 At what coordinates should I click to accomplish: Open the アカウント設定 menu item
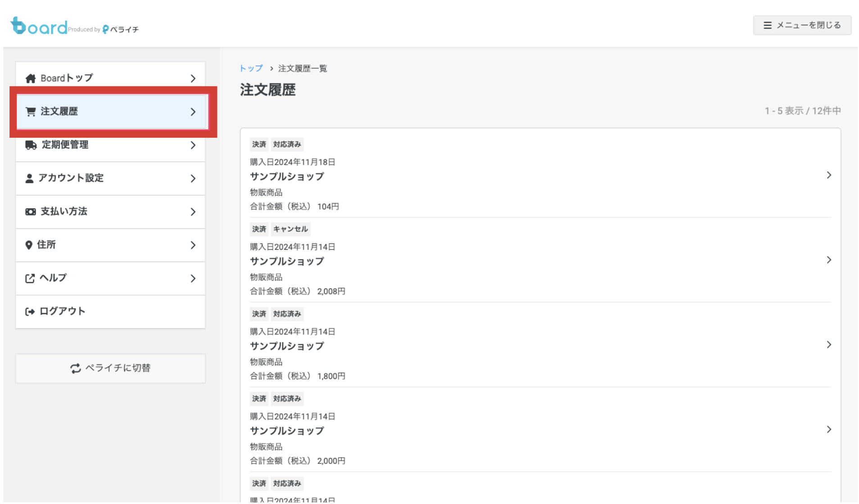click(x=110, y=179)
